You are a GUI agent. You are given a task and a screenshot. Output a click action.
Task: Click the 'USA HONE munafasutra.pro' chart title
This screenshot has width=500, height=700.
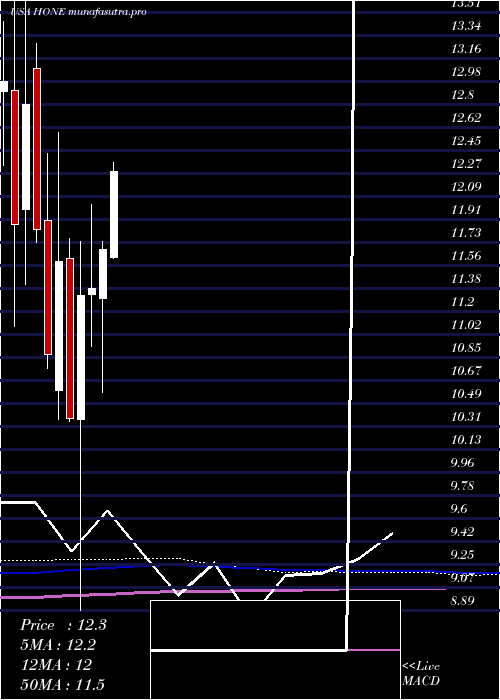click(79, 12)
